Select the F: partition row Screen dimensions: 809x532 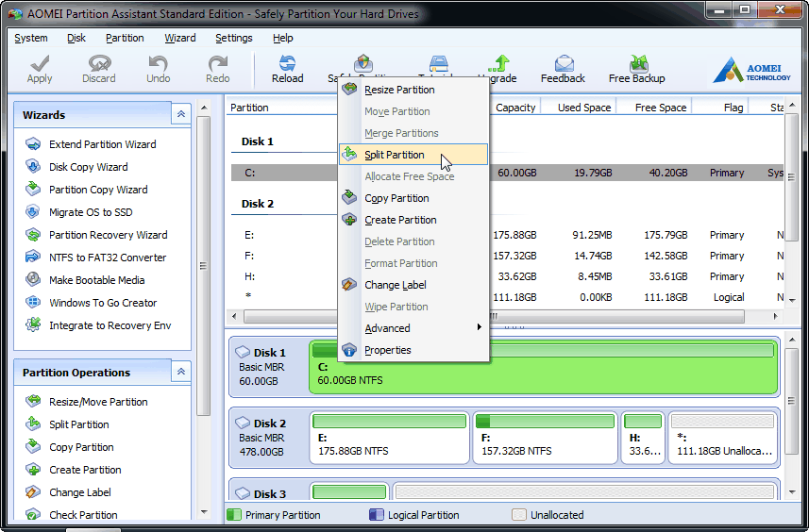(507, 256)
